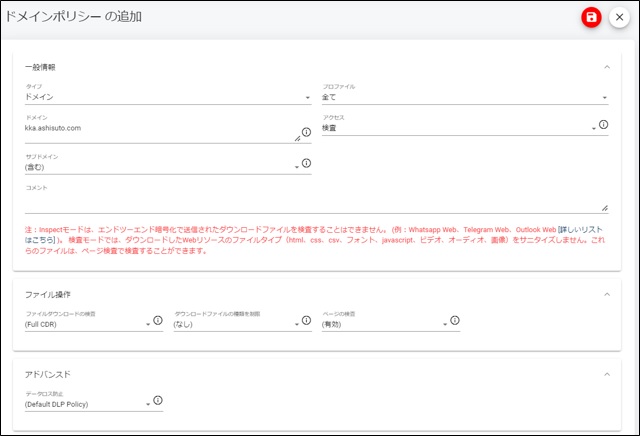Click info icon beside アクセス dropdown

tap(603, 126)
